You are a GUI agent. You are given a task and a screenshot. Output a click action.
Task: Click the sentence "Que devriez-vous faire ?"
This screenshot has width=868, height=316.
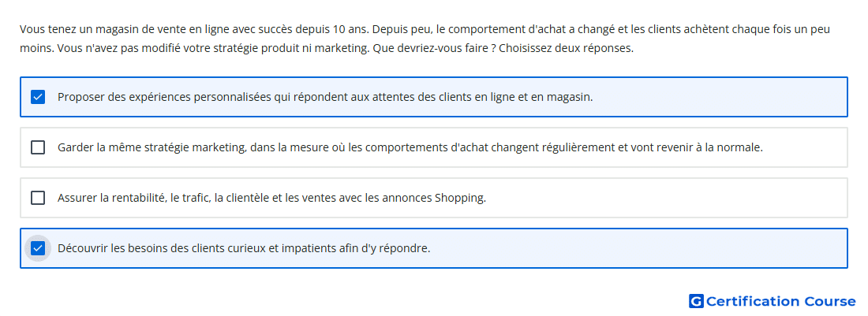click(x=434, y=48)
